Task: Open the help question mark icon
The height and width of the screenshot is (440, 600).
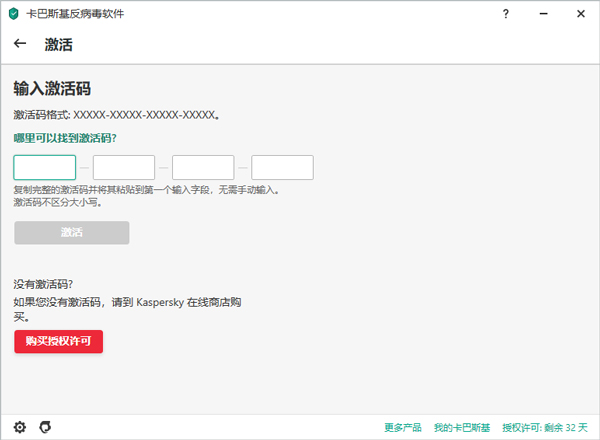Action: pos(506,14)
